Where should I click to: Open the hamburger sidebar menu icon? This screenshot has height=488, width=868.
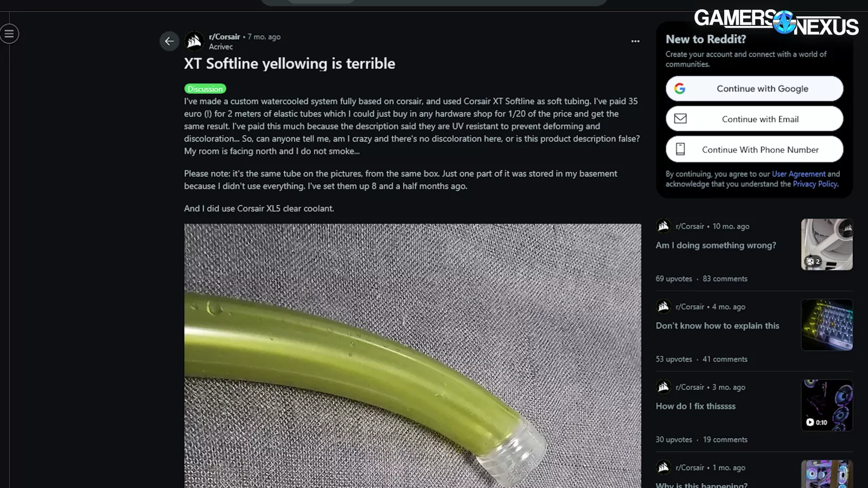(x=9, y=34)
